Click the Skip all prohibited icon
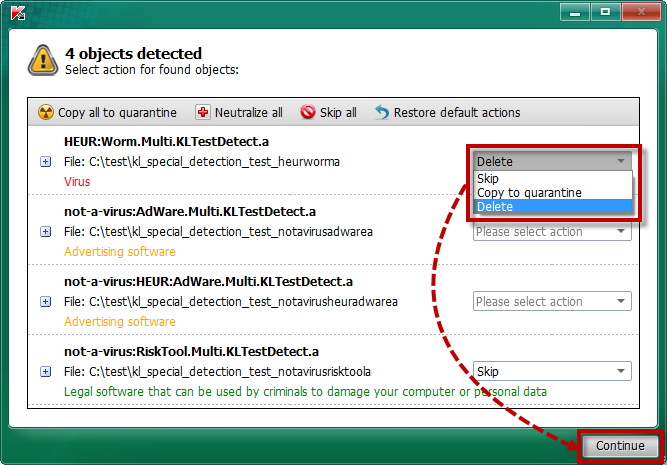 [x=308, y=112]
